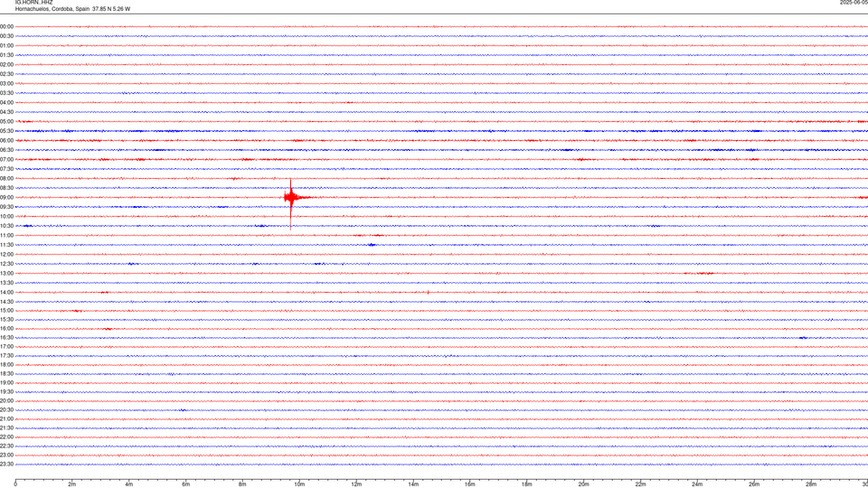The width and height of the screenshot is (868, 488).
Task: Select the 19:30 time label
Action: tap(6, 391)
